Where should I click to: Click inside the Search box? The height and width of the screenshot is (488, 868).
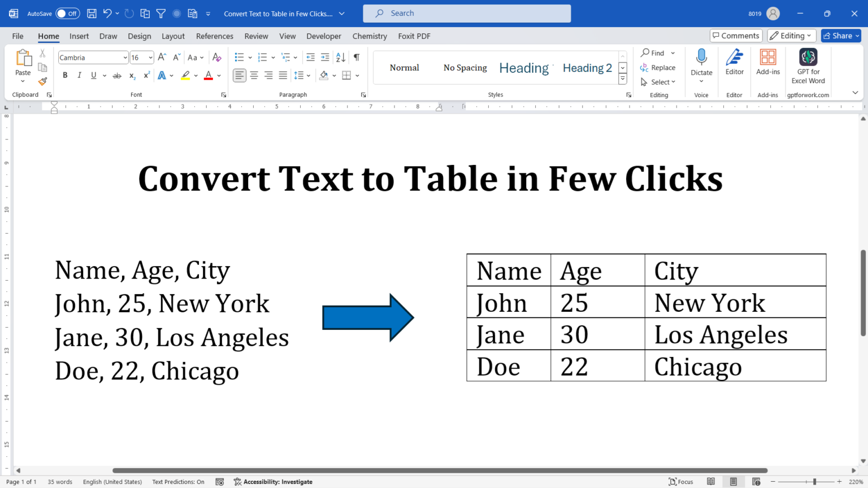coord(467,13)
